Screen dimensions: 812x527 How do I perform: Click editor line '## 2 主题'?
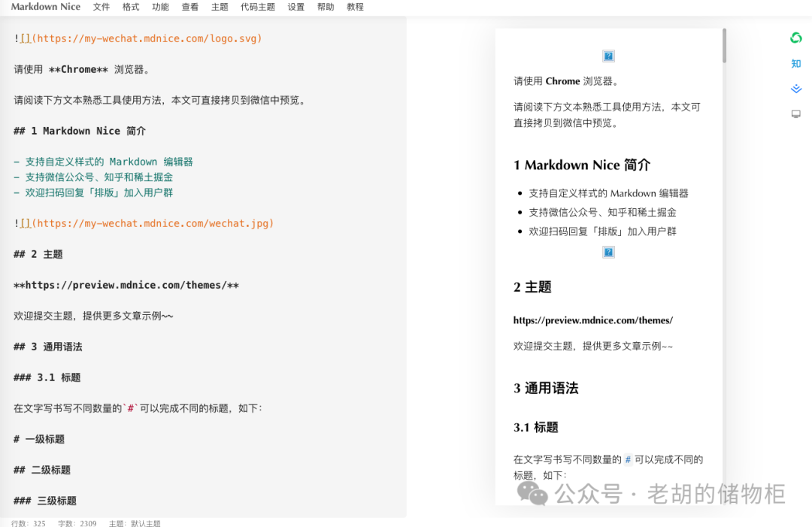38,254
